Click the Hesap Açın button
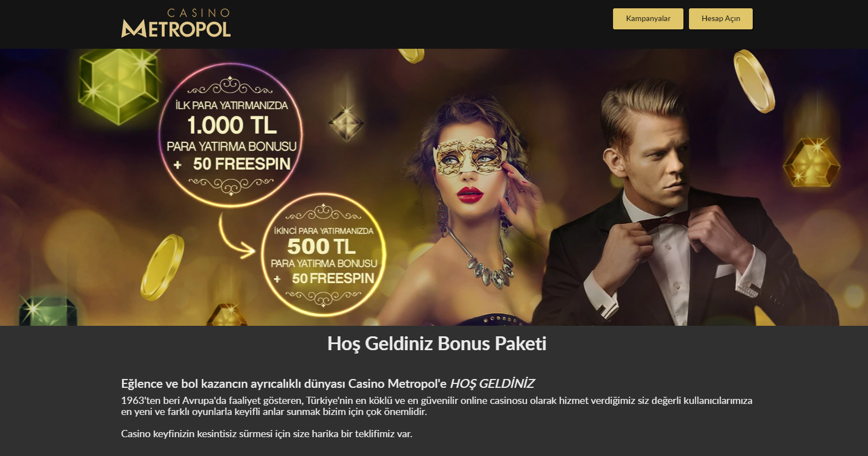 [x=721, y=19]
